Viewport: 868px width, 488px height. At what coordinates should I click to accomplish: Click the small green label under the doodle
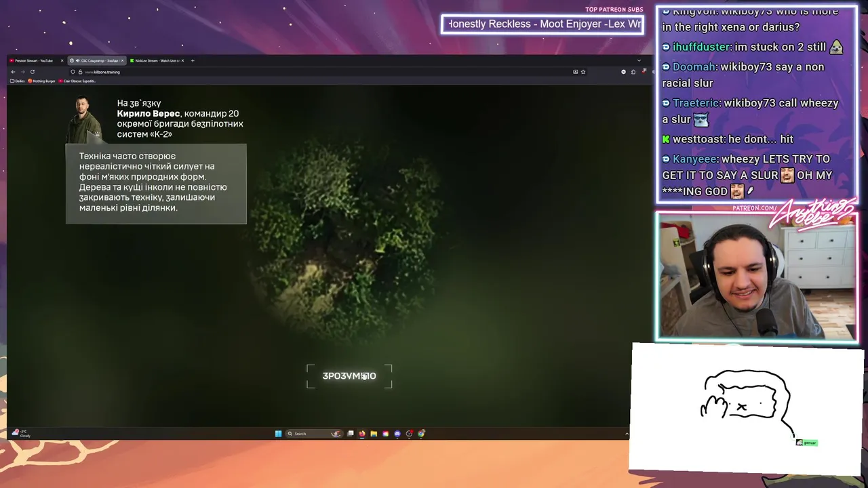[806, 443]
